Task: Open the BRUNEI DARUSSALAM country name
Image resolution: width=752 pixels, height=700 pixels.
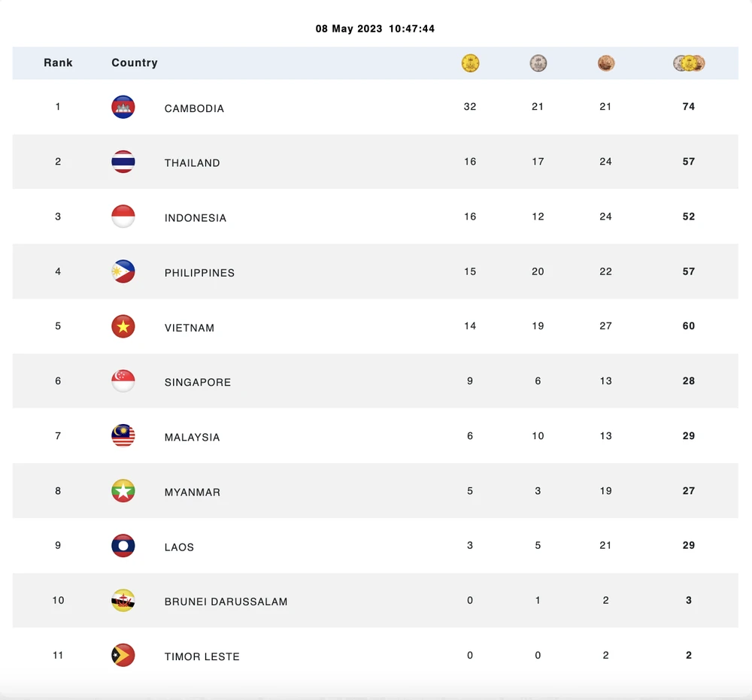Action: (x=226, y=602)
